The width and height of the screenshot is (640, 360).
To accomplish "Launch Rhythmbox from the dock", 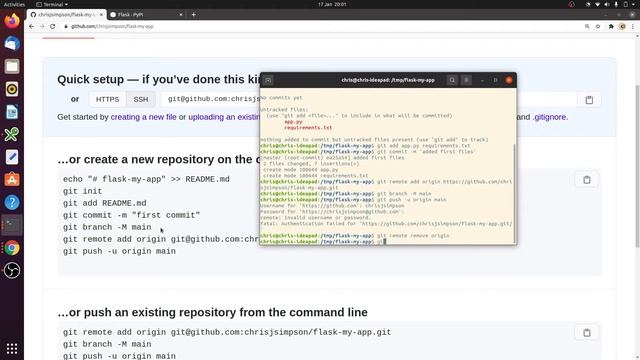I will [x=12, y=89].
